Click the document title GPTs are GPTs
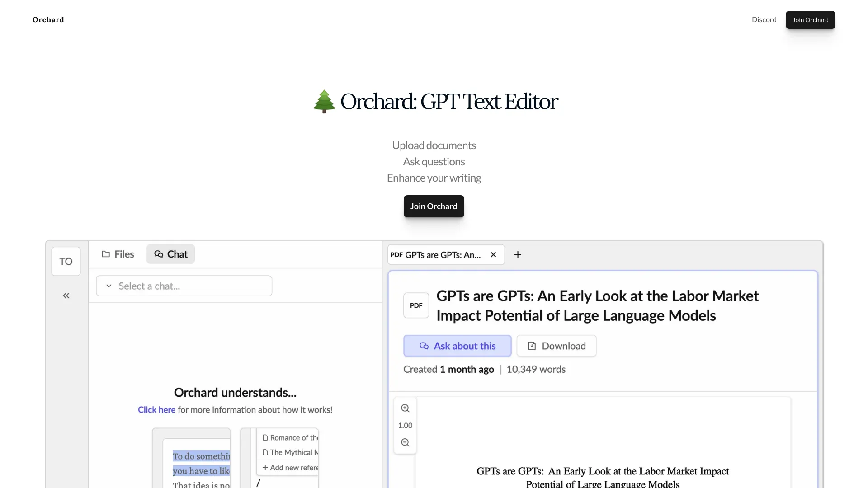868x488 pixels. (x=597, y=305)
